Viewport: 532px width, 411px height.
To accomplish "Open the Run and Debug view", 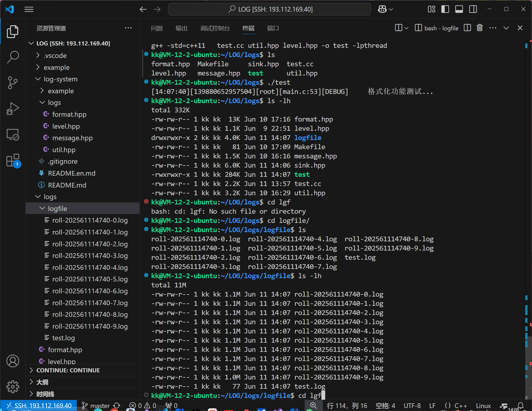I will point(12,108).
